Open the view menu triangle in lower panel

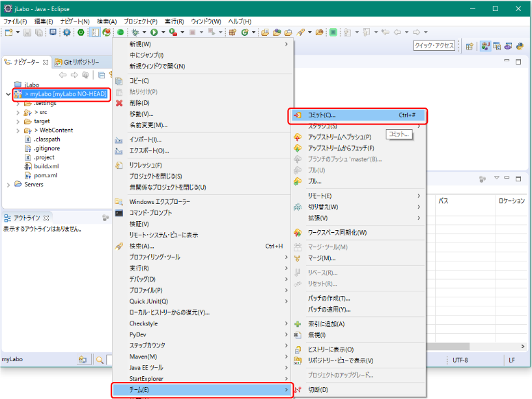[496, 177]
